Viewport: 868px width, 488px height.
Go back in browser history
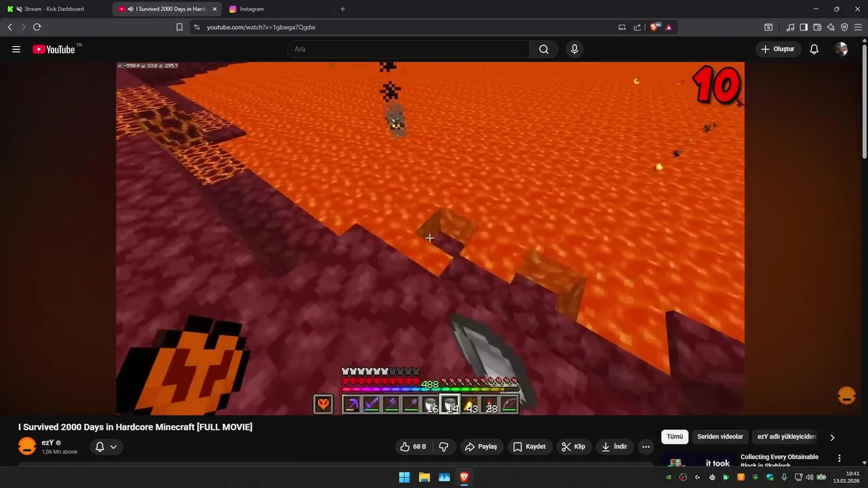coord(9,27)
